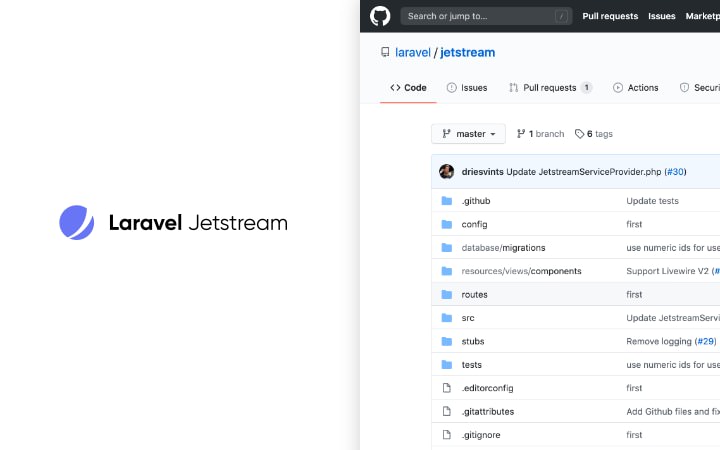The image size is (720, 450).
Task: Open driesvints profile link
Action: click(482, 172)
